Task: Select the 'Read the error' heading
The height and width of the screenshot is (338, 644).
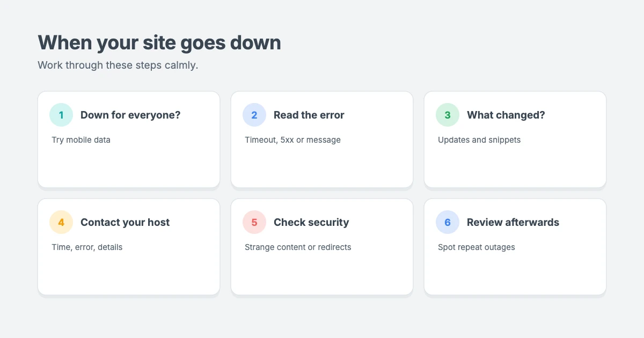Action: [x=309, y=115]
